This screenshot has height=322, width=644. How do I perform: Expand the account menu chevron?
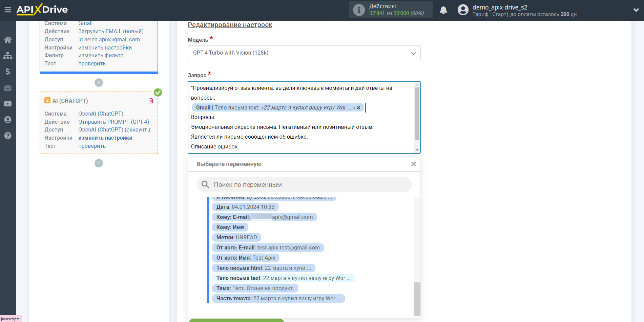[x=636, y=10]
